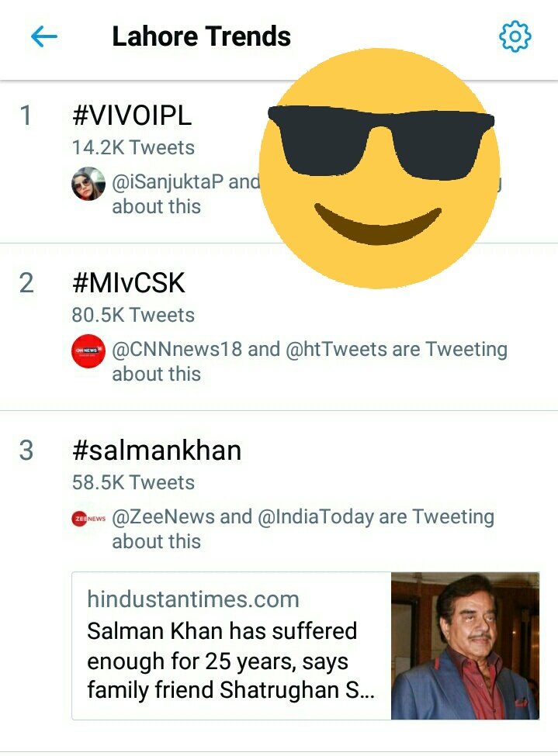Click the @CNNnews18 and @htTweets text

pos(310,361)
